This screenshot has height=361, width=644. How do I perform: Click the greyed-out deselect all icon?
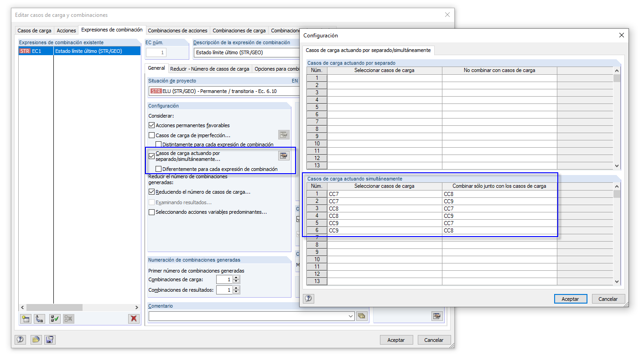[x=69, y=319]
